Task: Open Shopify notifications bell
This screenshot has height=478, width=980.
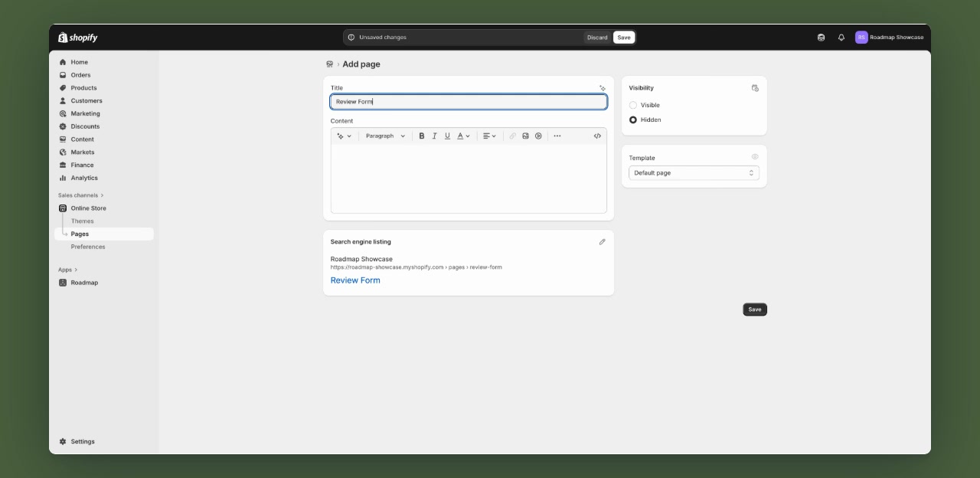Action: 841,37
